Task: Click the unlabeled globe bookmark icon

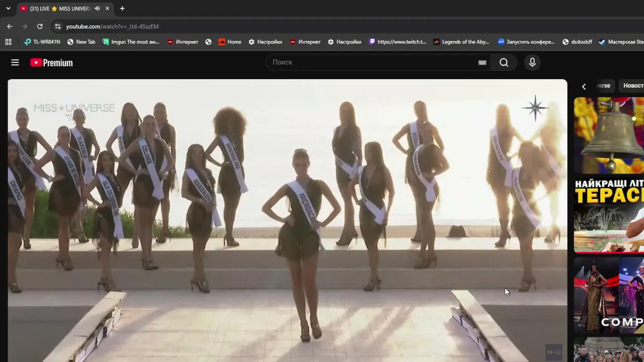Action: (x=208, y=42)
